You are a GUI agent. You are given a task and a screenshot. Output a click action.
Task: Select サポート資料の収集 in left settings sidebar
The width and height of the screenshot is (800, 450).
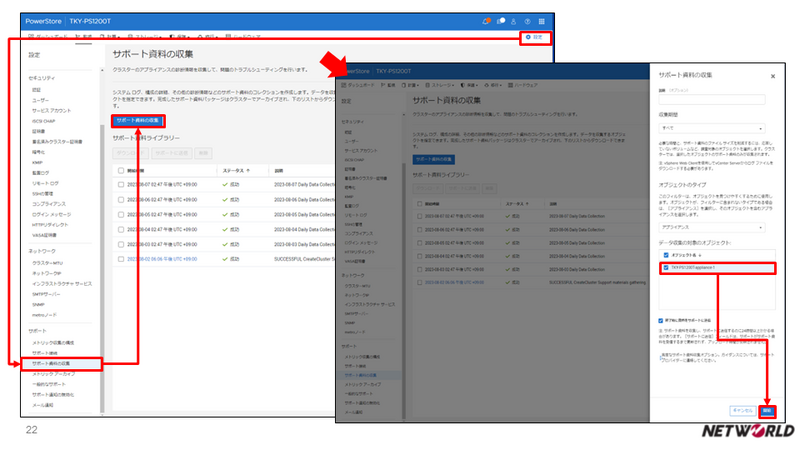tap(51, 364)
